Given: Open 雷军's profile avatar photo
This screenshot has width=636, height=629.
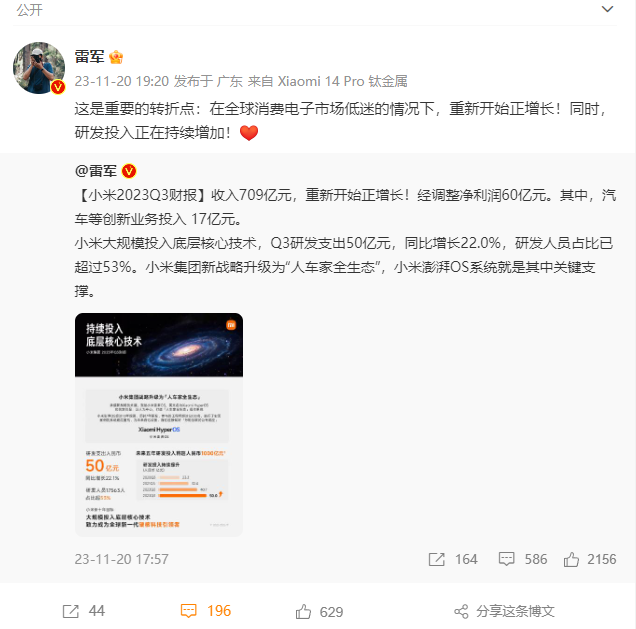Looking at the screenshot, I should coord(39,68).
